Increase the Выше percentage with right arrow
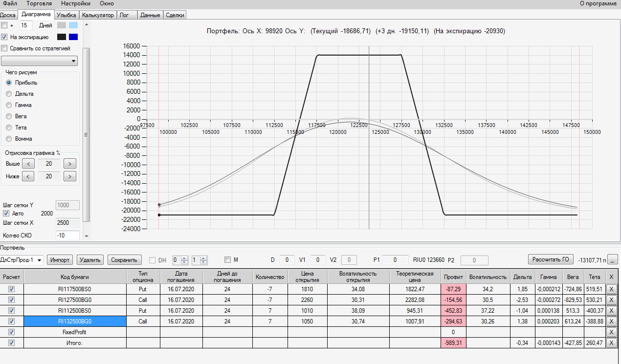 69,164
